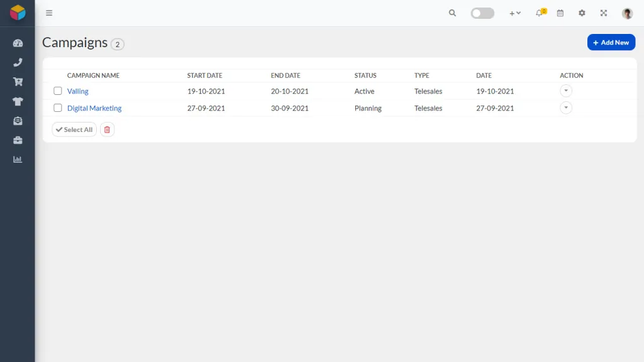
Task: Open the contact badge icon in sidebar
Action: (18, 121)
